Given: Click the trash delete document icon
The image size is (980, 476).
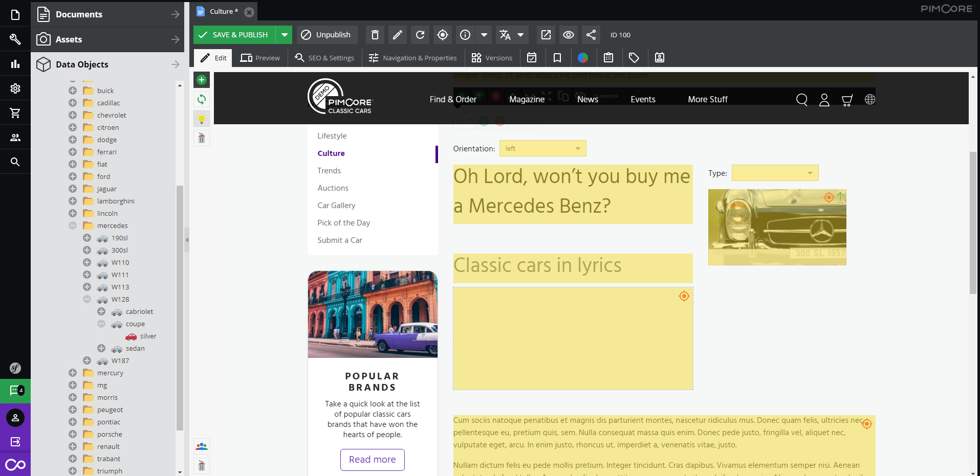Looking at the screenshot, I should click(x=375, y=35).
